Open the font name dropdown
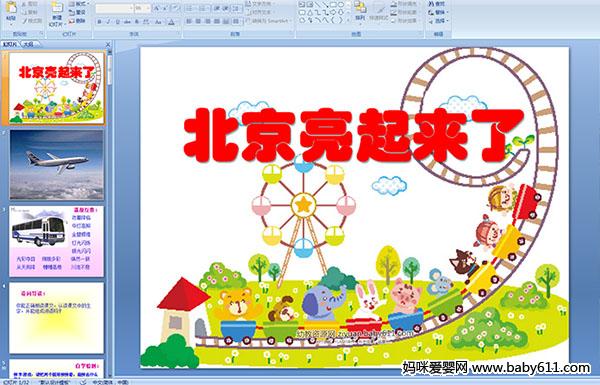The image size is (600, 385). [131, 8]
